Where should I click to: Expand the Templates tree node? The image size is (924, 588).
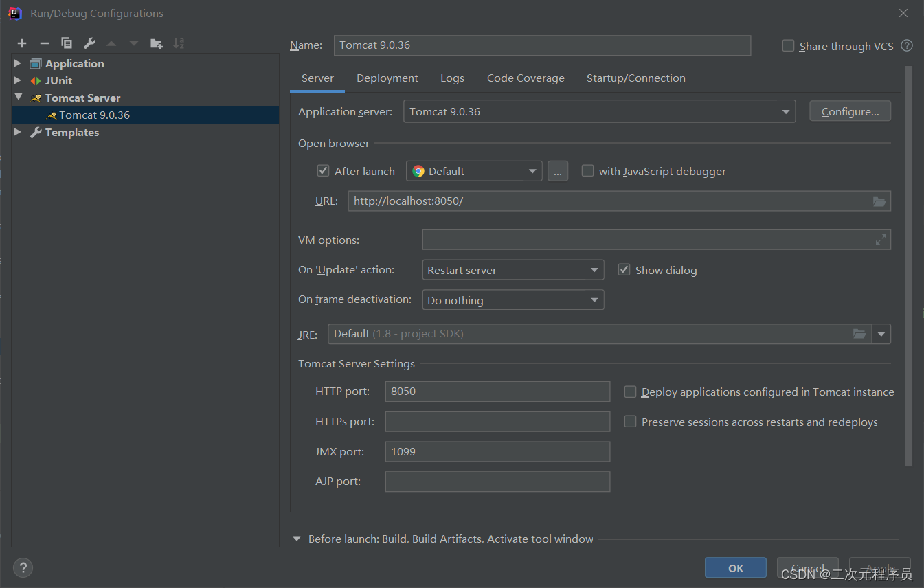tap(18, 132)
